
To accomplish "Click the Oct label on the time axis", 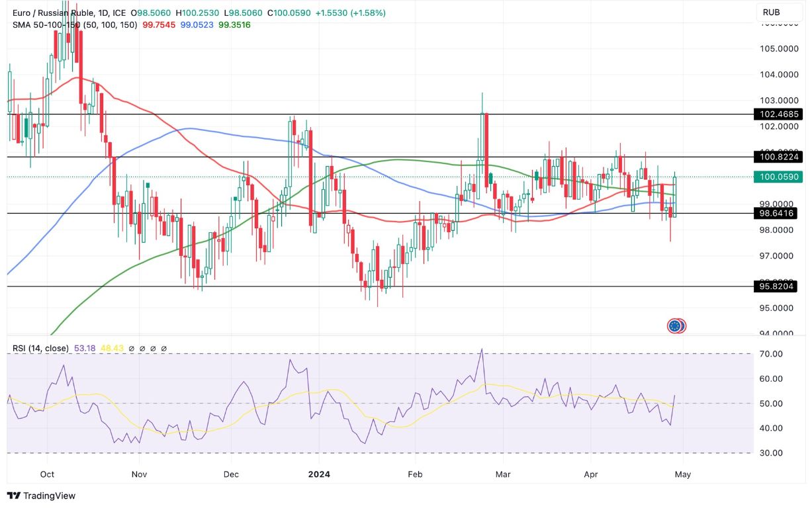I will point(47,474).
